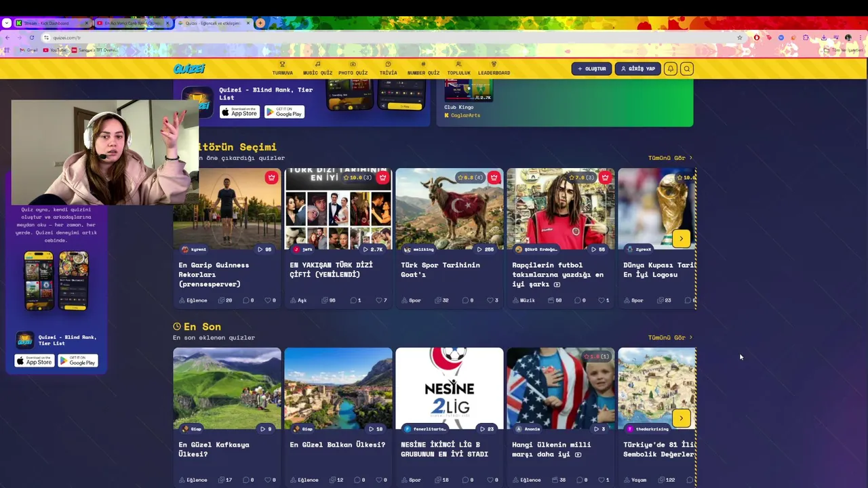Image resolution: width=868 pixels, height=488 pixels.
Task: Open Chrome three-dot menu
Action: [860, 37]
